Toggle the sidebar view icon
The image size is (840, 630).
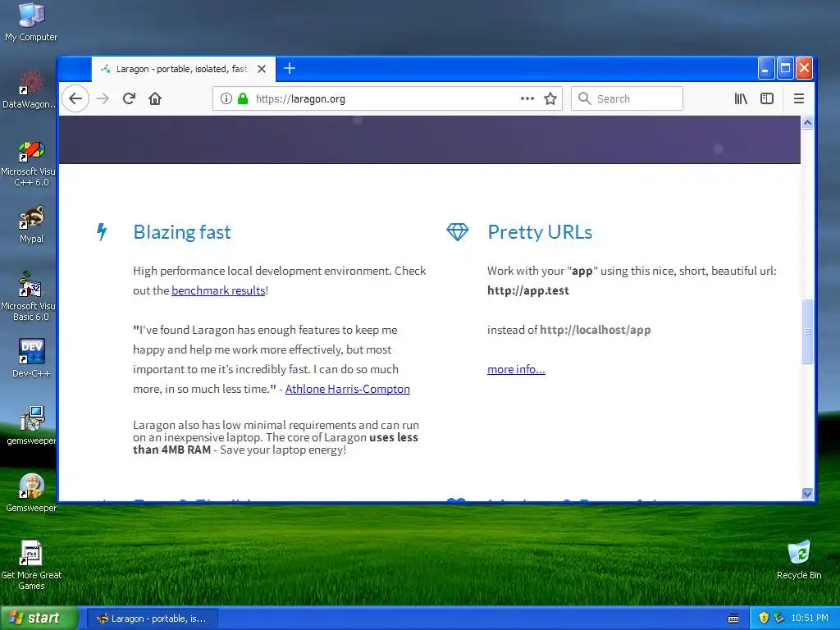point(767,98)
